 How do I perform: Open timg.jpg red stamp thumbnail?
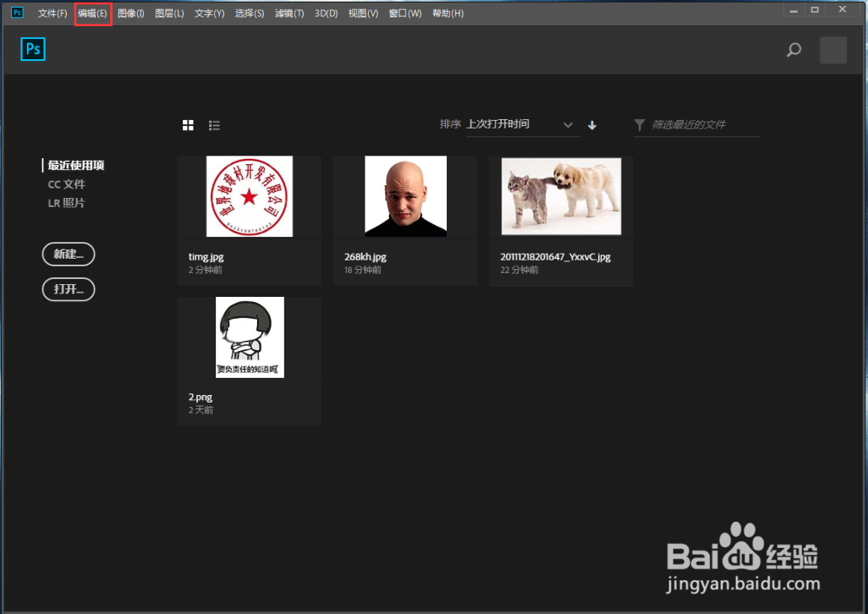(250, 196)
